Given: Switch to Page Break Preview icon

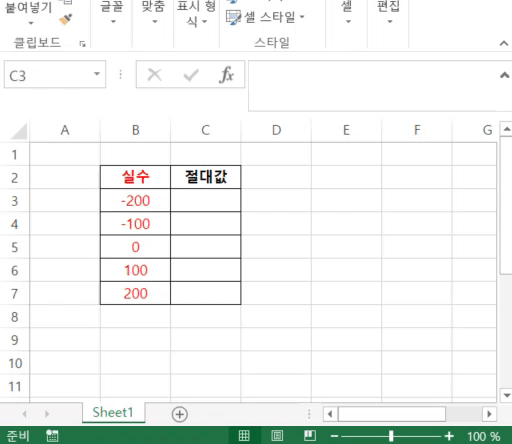Looking at the screenshot, I should [310, 435].
